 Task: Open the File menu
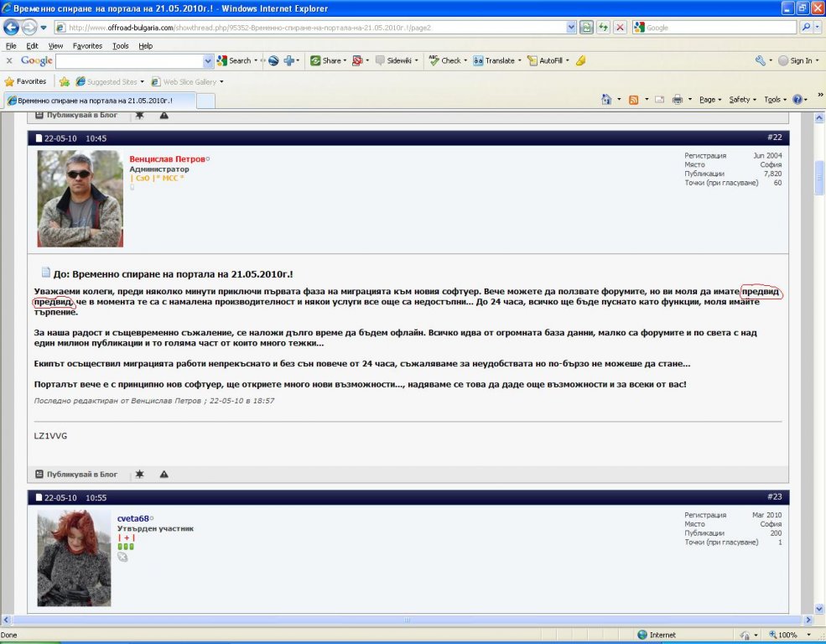(x=11, y=46)
